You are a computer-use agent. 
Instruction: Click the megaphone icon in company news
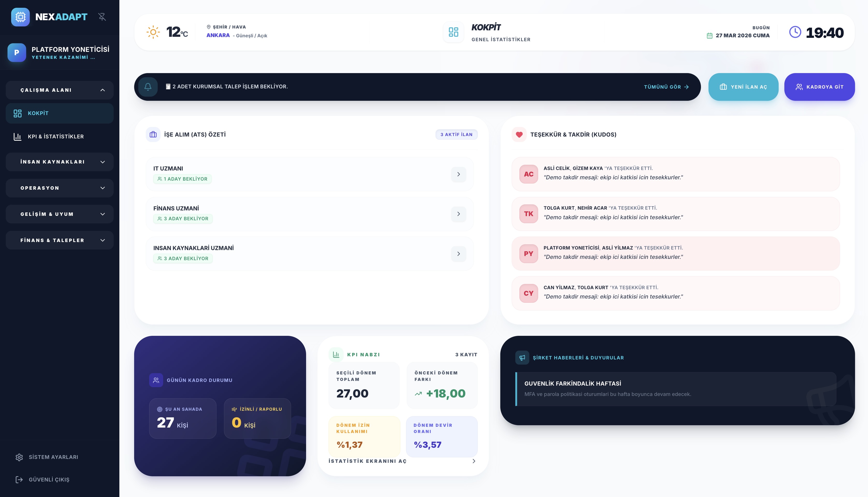coord(522,358)
